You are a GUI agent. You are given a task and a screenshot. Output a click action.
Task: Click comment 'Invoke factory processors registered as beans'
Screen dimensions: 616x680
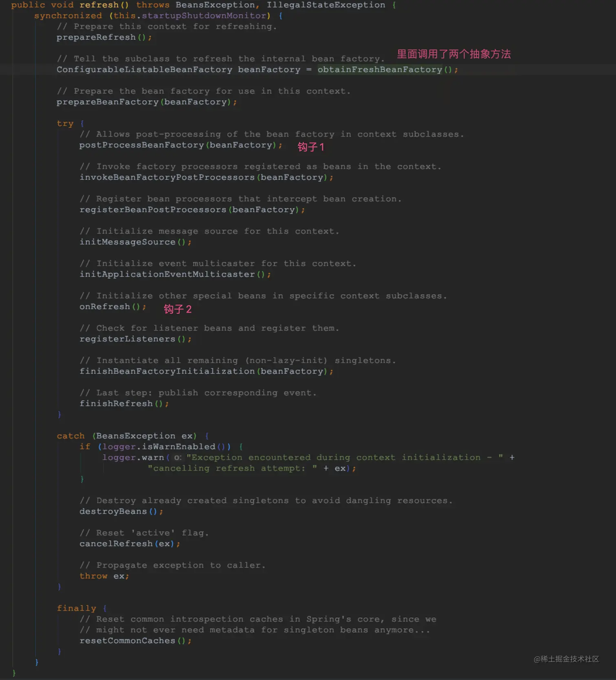click(x=260, y=167)
